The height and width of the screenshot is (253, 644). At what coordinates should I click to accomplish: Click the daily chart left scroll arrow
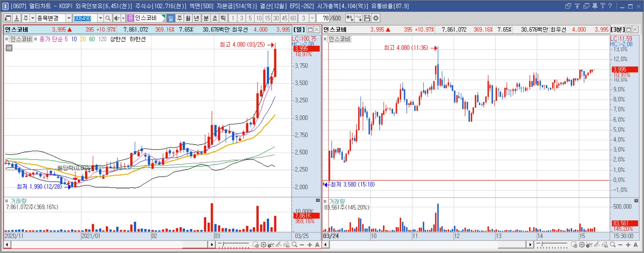(7, 245)
